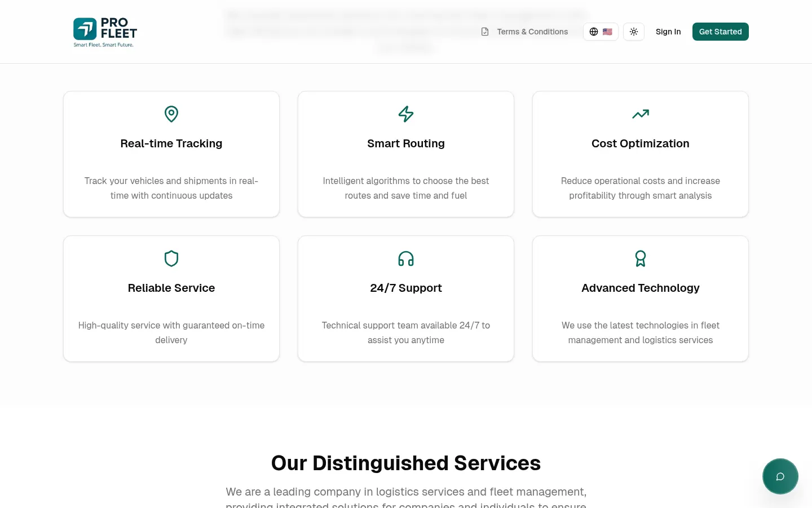The width and height of the screenshot is (812, 508).
Task: Click the "Smart Routing" card title
Action: 406,143
